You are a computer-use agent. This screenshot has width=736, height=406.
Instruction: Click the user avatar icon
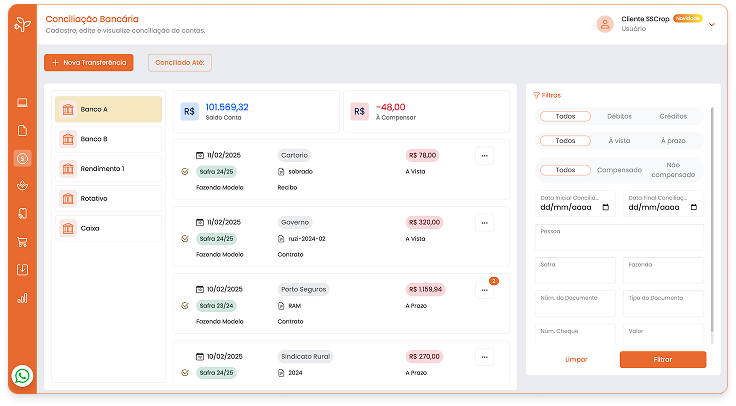point(604,24)
